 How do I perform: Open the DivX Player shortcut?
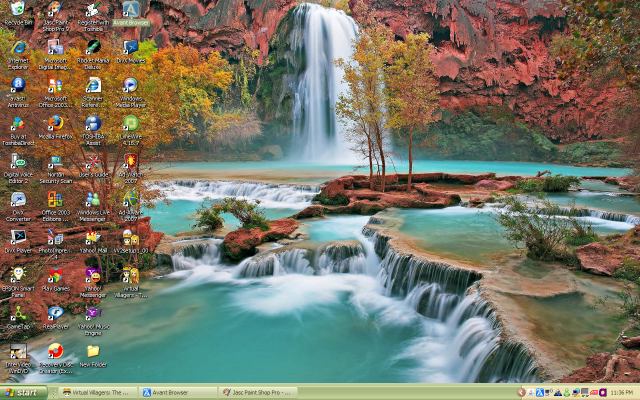point(18,238)
